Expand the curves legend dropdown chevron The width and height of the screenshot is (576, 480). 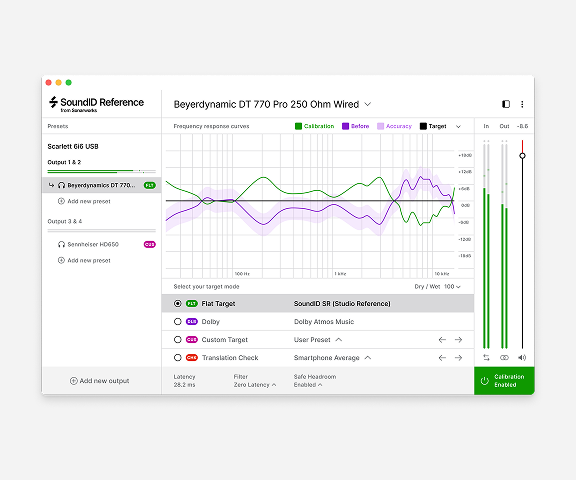(458, 127)
